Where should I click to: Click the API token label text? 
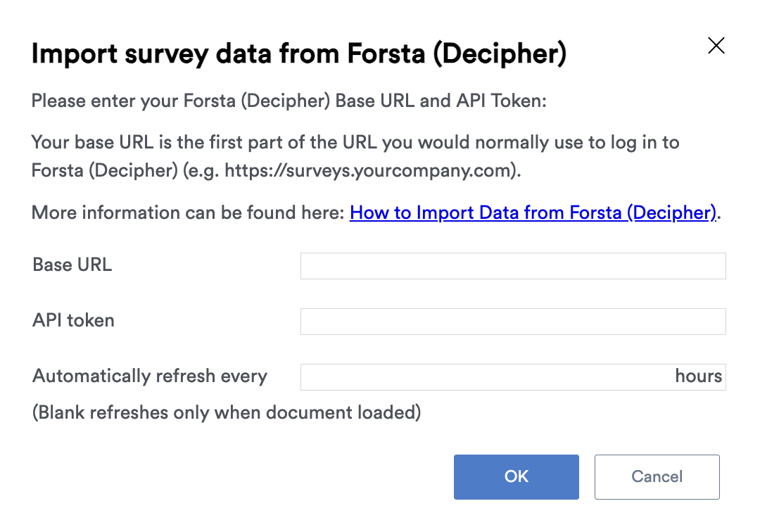tap(72, 320)
